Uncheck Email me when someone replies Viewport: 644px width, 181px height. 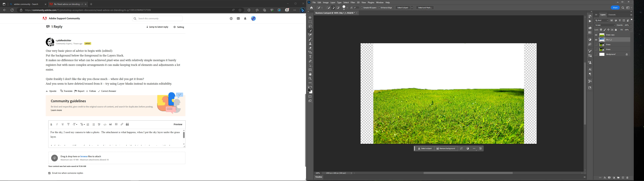point(49,173)
